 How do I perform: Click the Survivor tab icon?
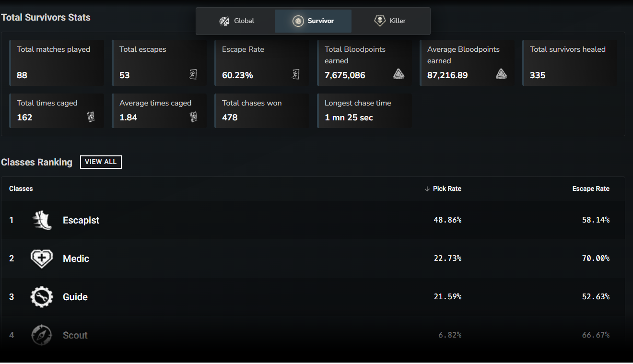point(298,21)
